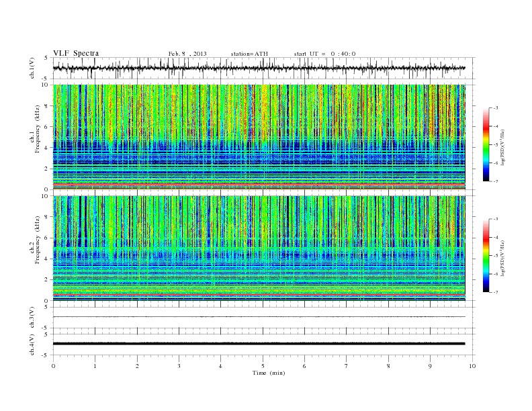This screenshot has height=411, width=532.
Task: Click the "station=ATH" label
Action: coord(249,54)
